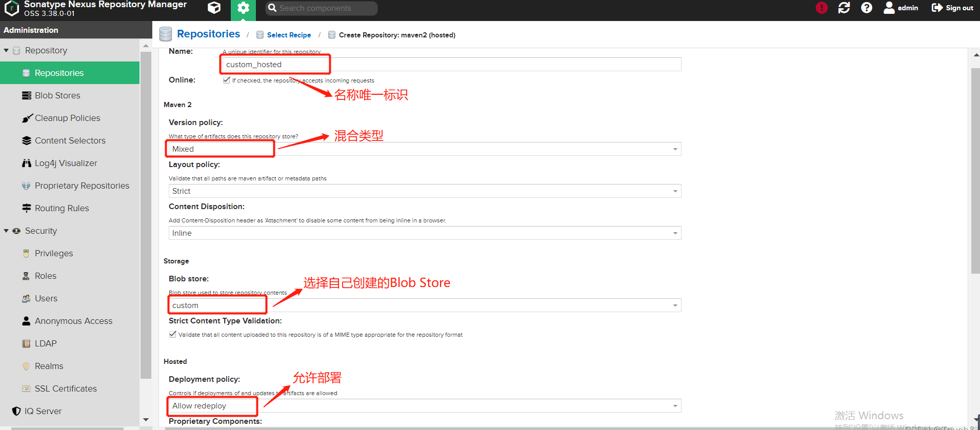The image size is (980, 430).
Task: Click the Content Selectors layers icon
Action: click(x=27, y=140)
